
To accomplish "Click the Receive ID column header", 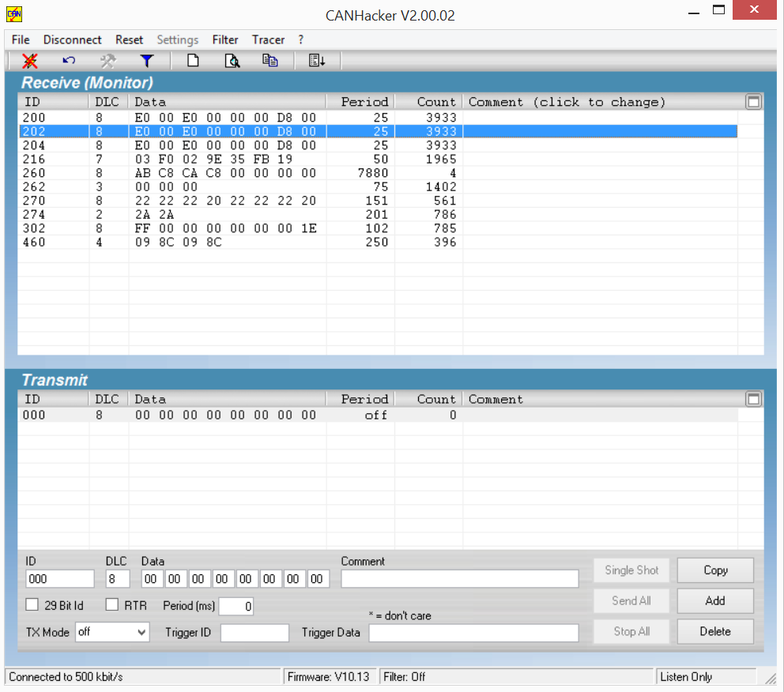I will coord(54,102).
